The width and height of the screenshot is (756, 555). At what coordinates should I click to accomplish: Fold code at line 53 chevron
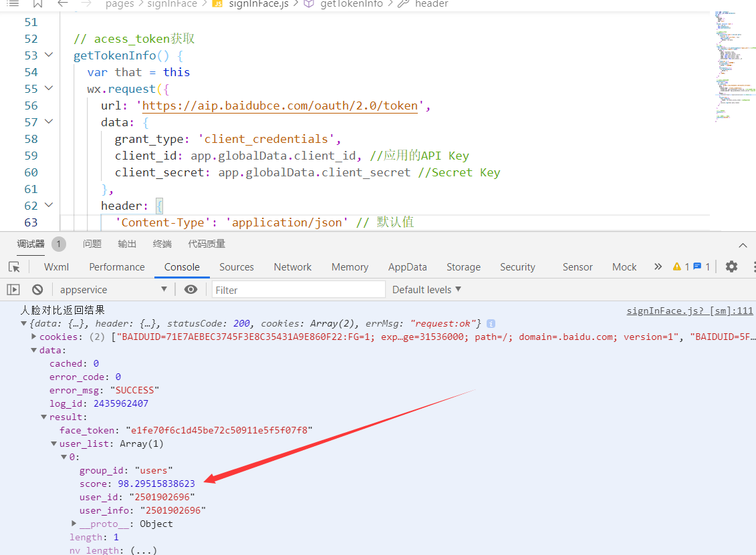pos(49,55)
